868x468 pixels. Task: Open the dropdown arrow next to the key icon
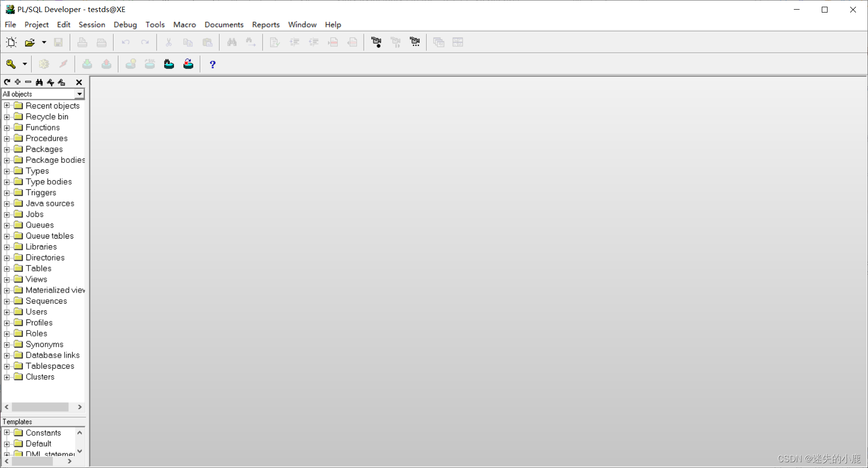(25, 64)
